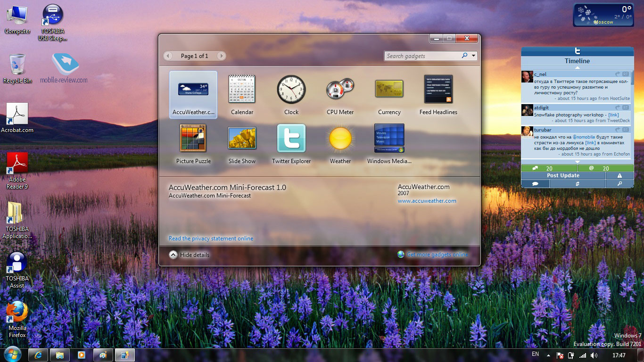Screen dimensions: 644x362
Task: Open the search gadgets dropdown arrow
Action: point(473,56)
